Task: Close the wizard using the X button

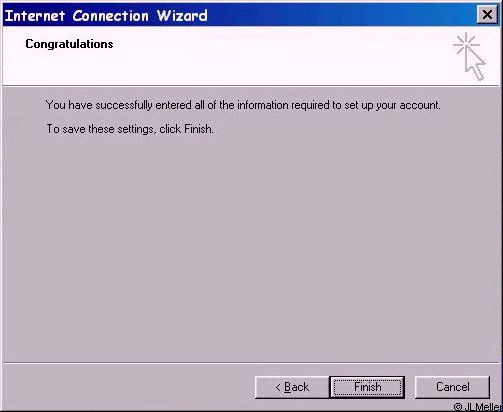Action: tap(487, 15)
